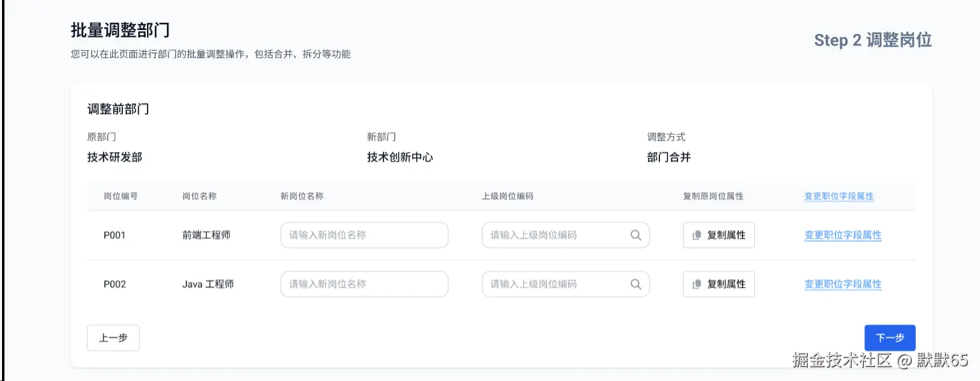Viewport: 980px width, 381px height.
Task: Click the 新岗位名称 column header
Action: point(302,196)
